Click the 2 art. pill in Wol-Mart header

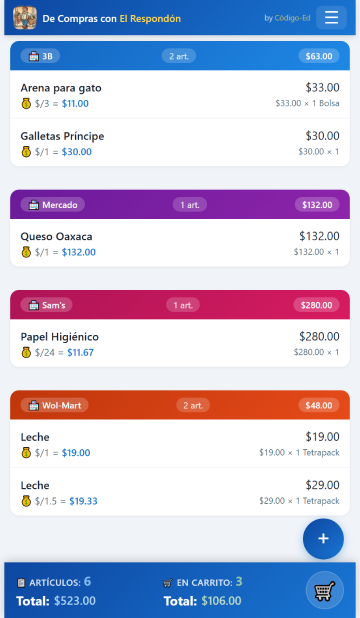pos(193,405)
